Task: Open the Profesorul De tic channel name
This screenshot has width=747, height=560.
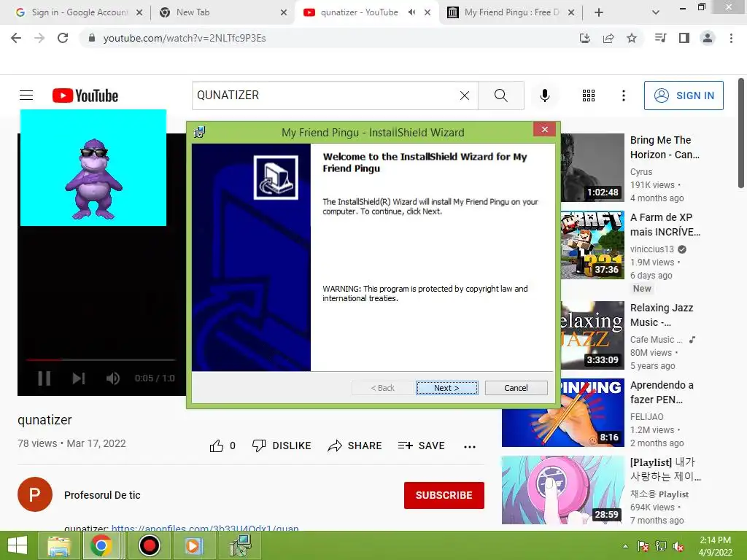Action: point(102,495)
